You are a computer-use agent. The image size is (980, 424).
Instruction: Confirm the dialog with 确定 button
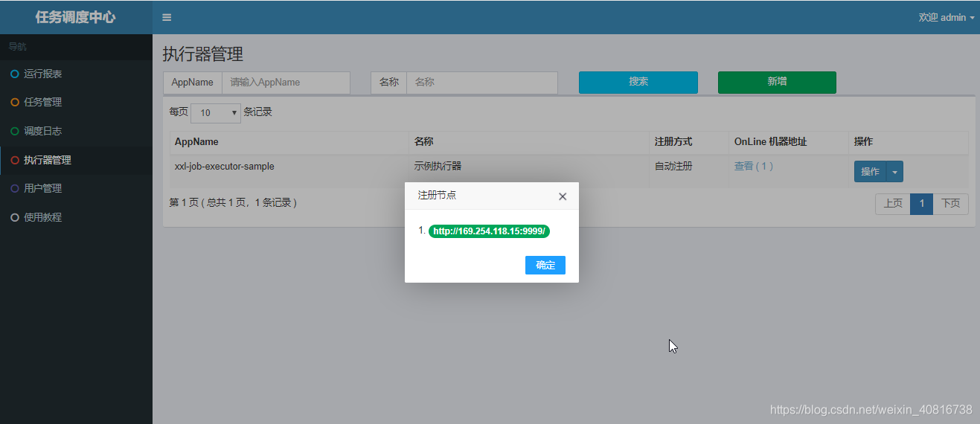(x=545, y=265)
